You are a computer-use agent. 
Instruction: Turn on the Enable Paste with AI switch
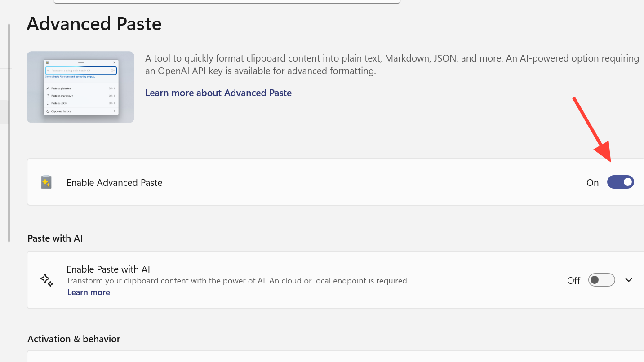click(601, 280)
